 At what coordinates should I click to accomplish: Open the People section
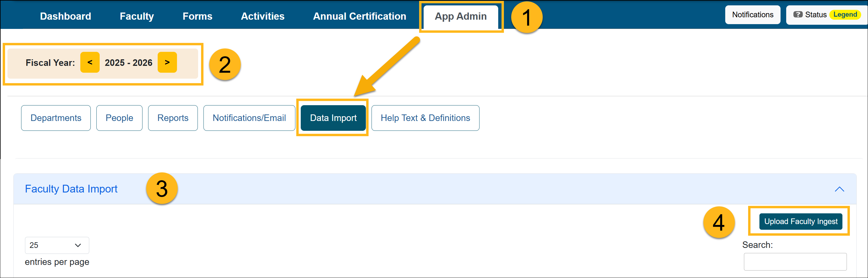coord(119,118)
